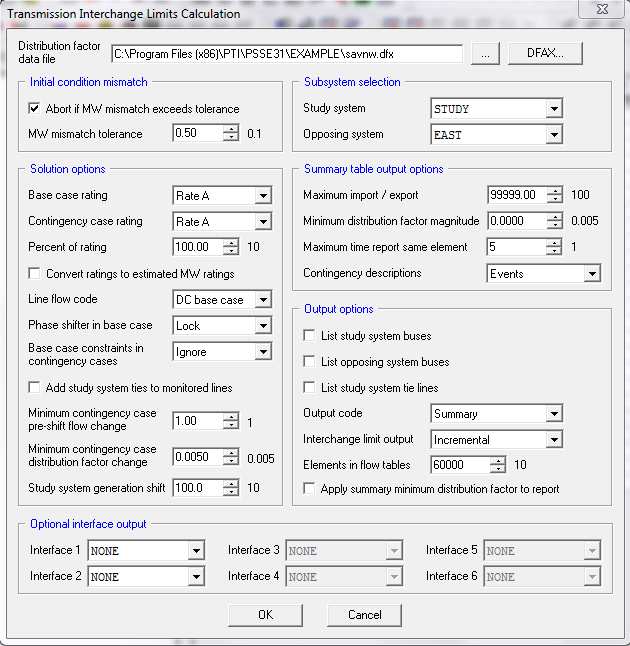Click the OK button

pyautogui.click(x=265, y=615)
